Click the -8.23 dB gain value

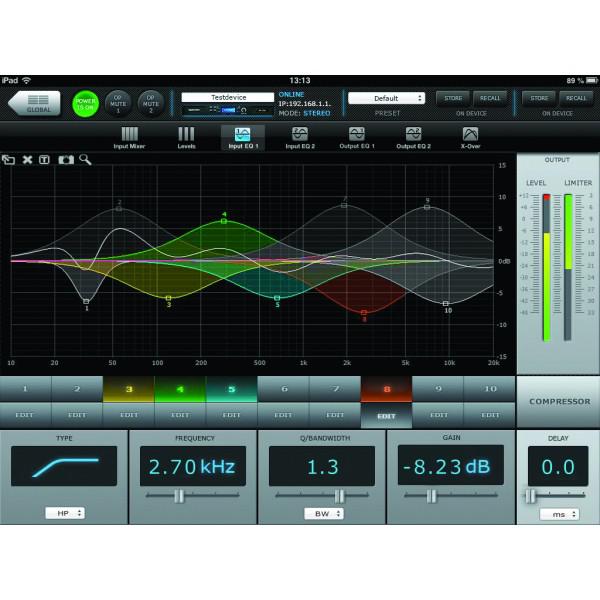click(451, 465)
